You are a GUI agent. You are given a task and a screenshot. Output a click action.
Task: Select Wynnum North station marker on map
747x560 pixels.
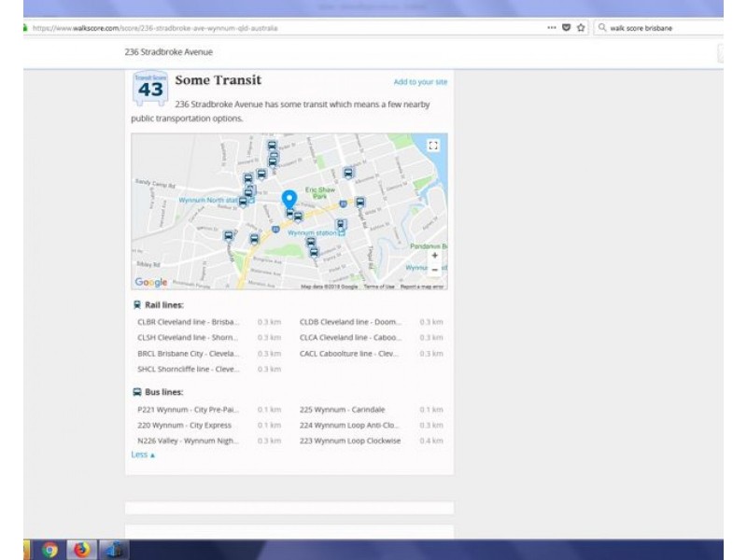coord(243,201)
